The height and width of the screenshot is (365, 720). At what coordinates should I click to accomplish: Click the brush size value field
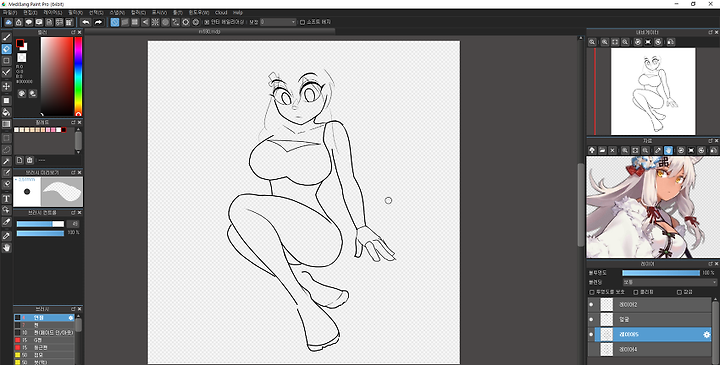[x=73, y=224]
